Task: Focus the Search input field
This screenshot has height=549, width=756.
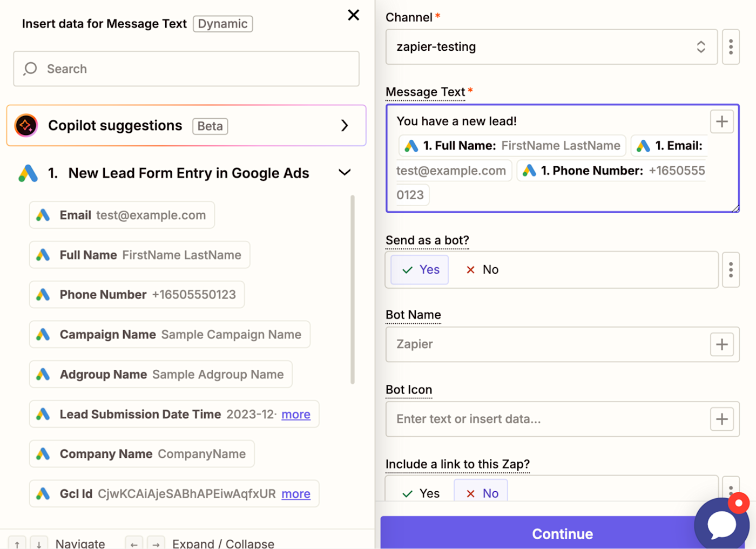Action: [x=186, y=69]
